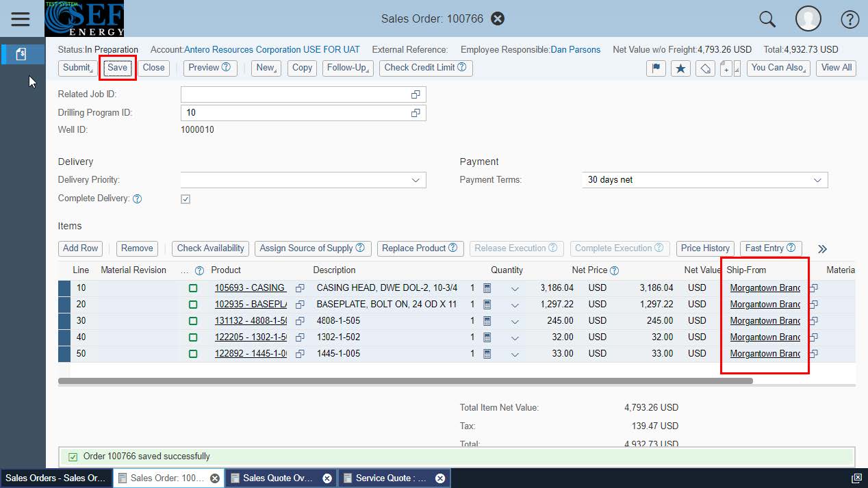Close the Sales Order 100766 header title

[498, 18]
